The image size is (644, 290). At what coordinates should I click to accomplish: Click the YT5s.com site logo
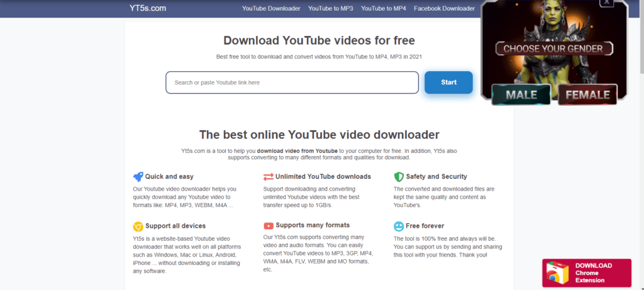(148, 8)
